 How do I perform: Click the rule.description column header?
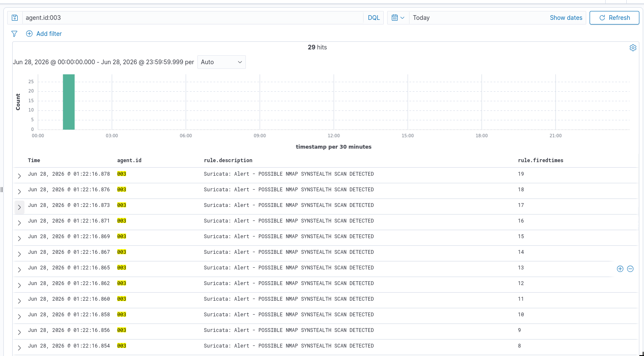228,160
